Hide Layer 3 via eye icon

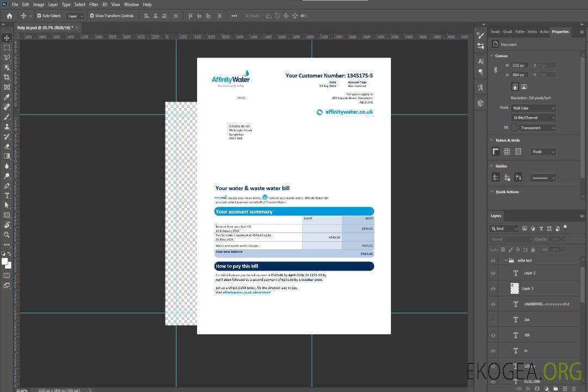pos(493,289)
